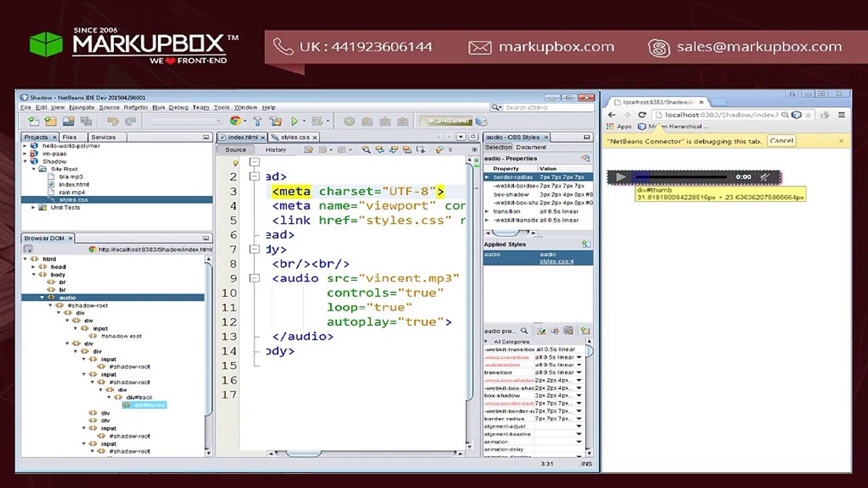The height and width of the screenshot is (488, 868).
Task: Click the Chrome reload icon
Action: pos(642,115)
